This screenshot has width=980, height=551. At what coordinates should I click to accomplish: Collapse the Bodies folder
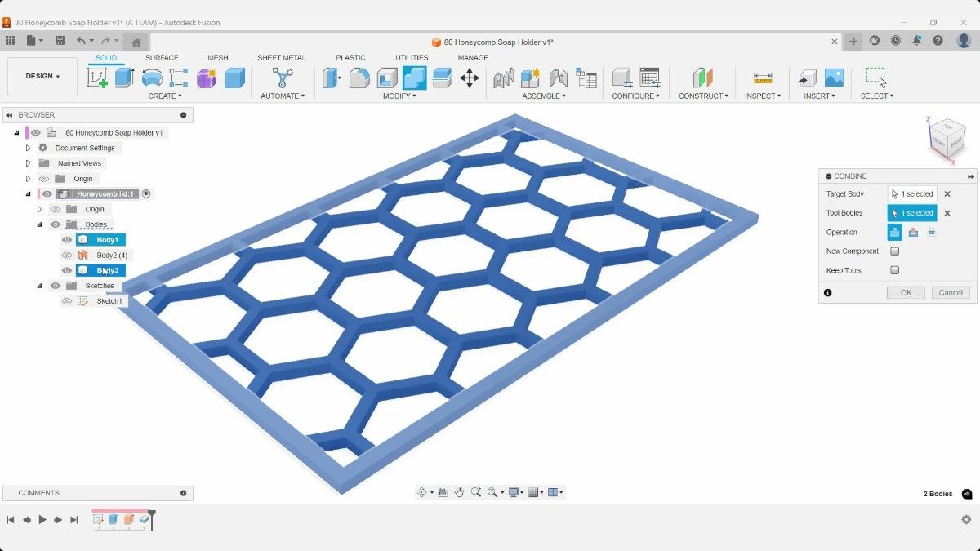click(x=39, y=224)
